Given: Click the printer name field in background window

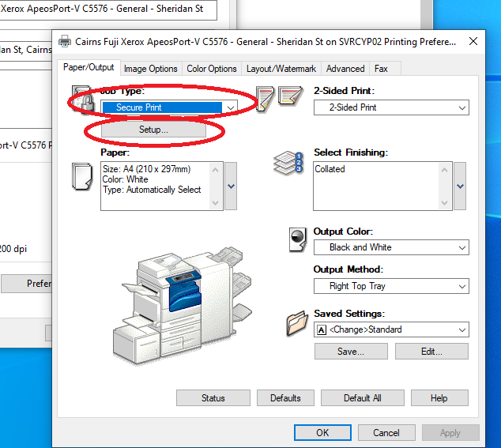Looking at the screenshot, I should [x=108, y=9].
